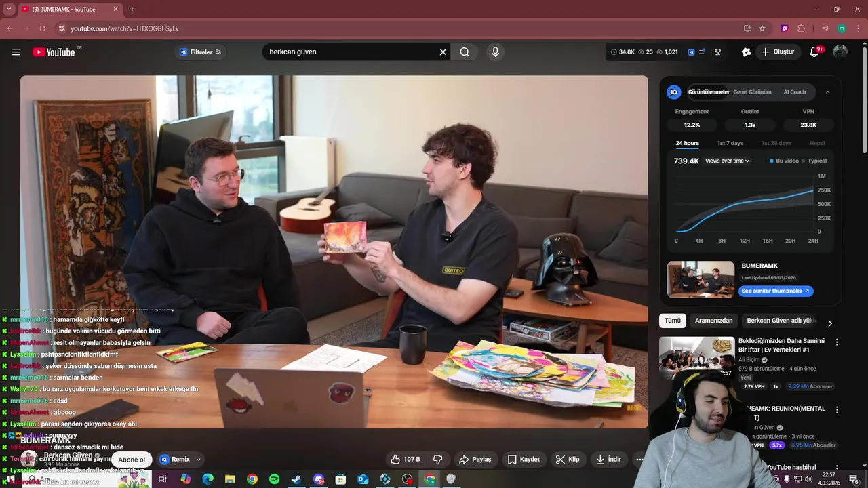Open the vidIQ list icon with blue dot
868x488 pixels.
point(703,52)
